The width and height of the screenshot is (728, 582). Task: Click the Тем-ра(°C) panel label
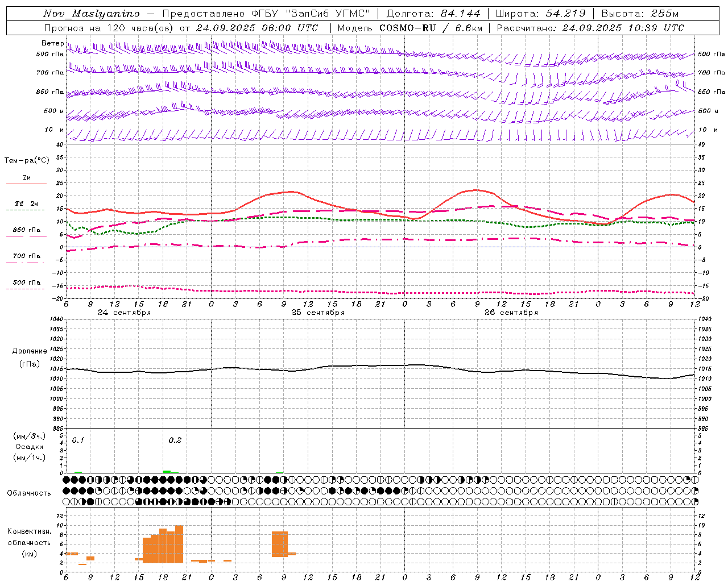point(27,161)
